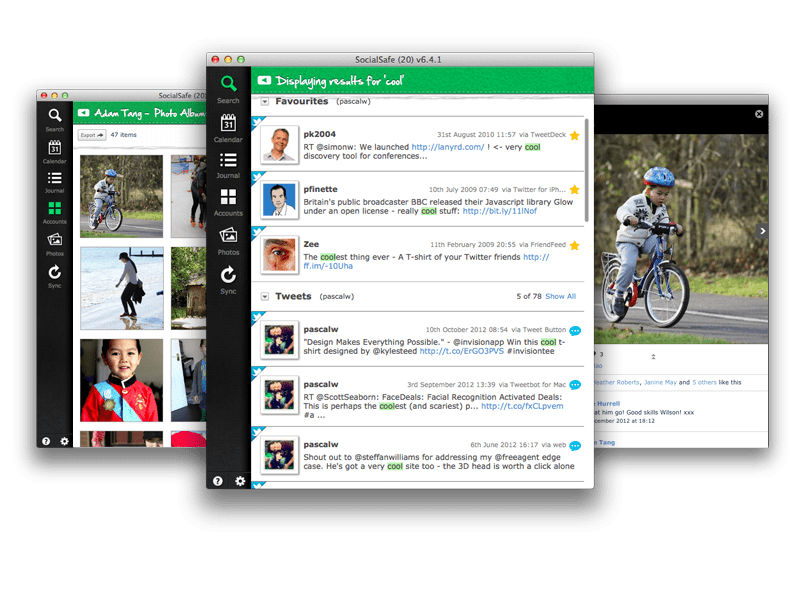Open the child in red jacket thumbnail
The height and width of the screenshot is (600, 800).
(x=121, y=380)
